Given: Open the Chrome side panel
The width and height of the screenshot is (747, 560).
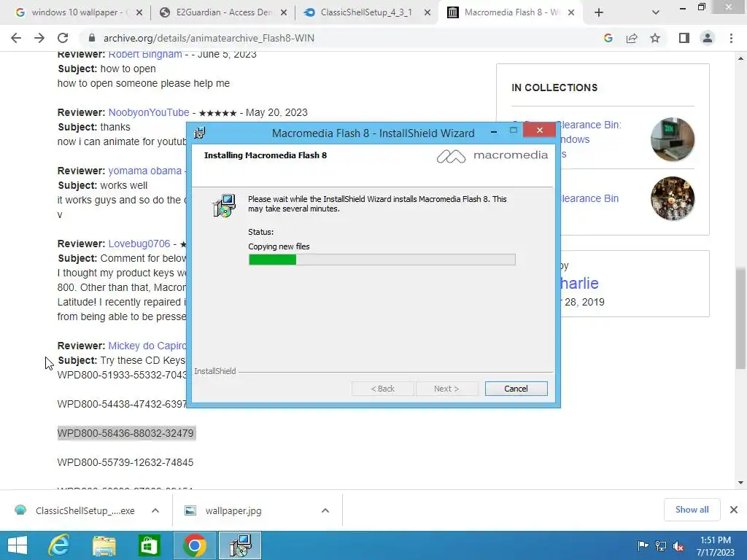Looking at the screenshot, I should pos(684,38).
